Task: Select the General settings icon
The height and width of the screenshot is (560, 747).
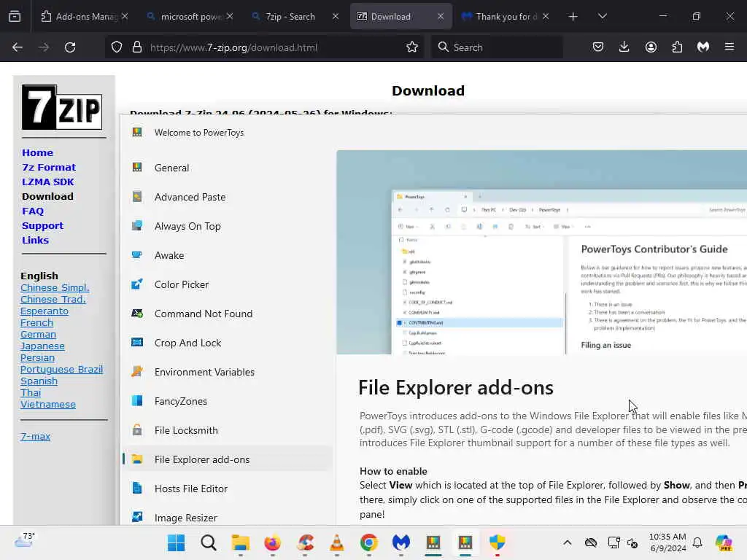Action: [x=137, y=168]
